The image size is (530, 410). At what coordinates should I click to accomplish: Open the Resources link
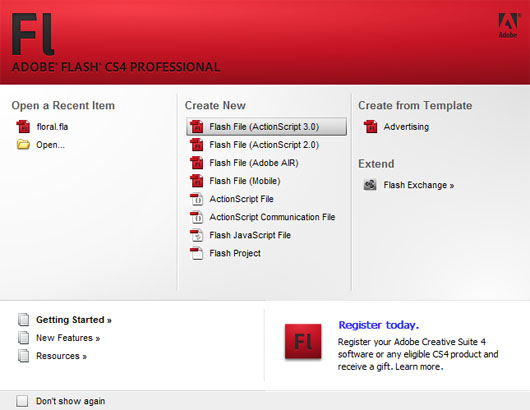tap(61, 356)
